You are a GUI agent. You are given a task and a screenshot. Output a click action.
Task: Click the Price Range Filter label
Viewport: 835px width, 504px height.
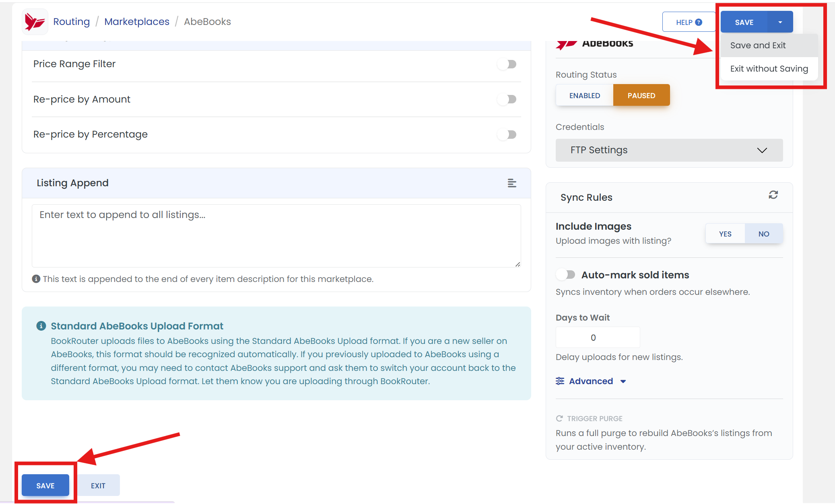click(x=74, y=64)
